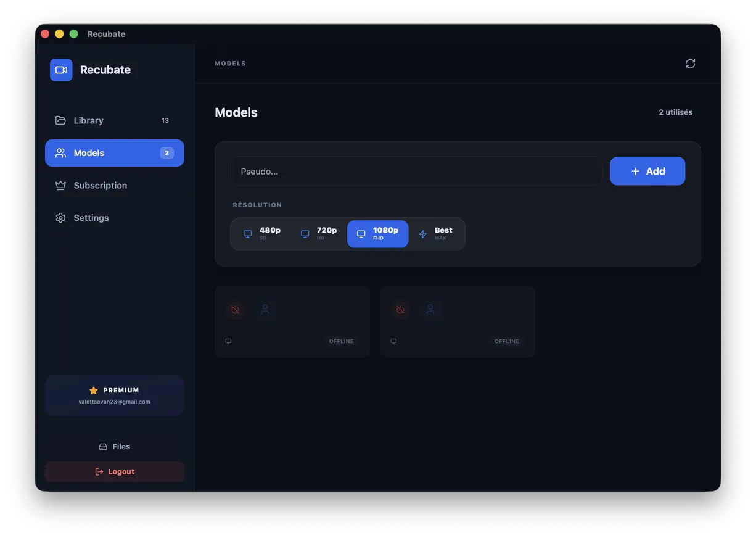The image size is (756, 538).
Task: Click the red no-recording icon on first model card
Action: click(235, 310)
